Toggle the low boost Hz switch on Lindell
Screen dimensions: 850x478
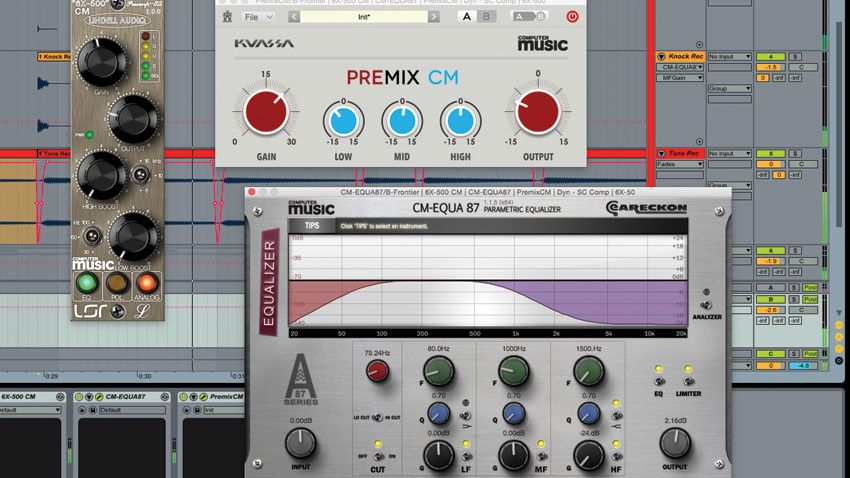pyautogui.click(x=92, y=236)
